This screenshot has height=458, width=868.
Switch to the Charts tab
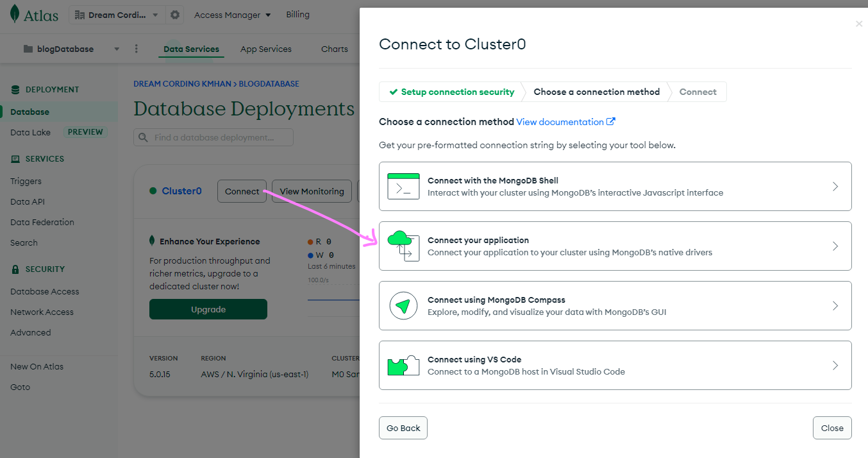(x=335, y=49)
